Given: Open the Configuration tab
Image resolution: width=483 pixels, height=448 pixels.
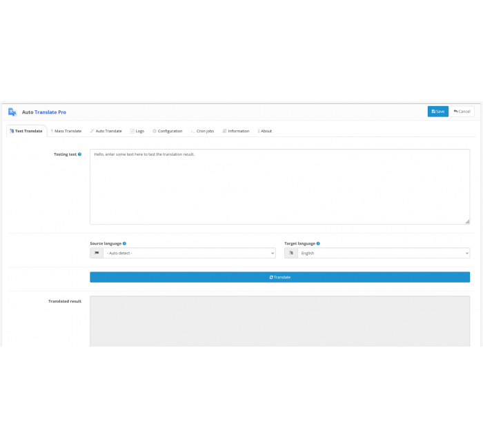Looking at the screenshot, I should 168,131.
